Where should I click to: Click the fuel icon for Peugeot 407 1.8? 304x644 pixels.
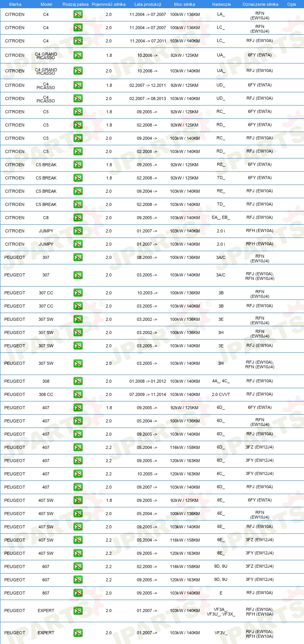[78, 408]
